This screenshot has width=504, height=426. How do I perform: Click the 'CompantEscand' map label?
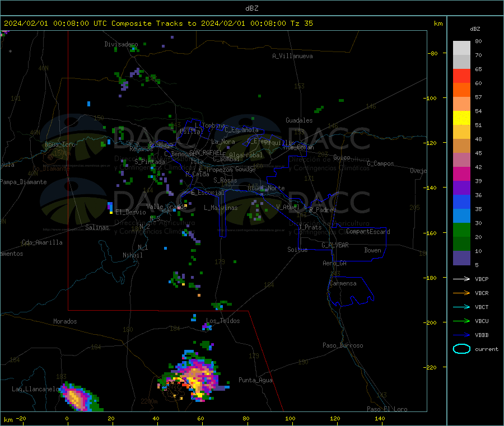[368, 232]
